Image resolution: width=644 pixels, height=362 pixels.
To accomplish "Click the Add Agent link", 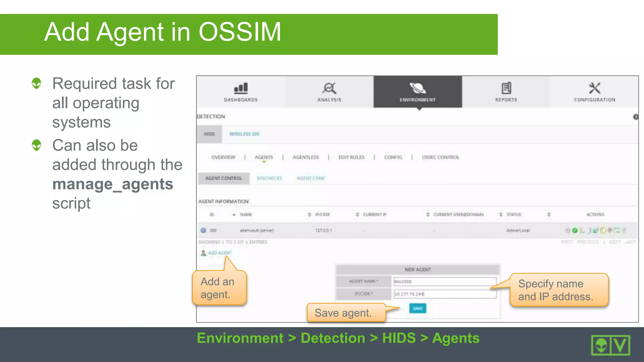I will click(220, 253).
